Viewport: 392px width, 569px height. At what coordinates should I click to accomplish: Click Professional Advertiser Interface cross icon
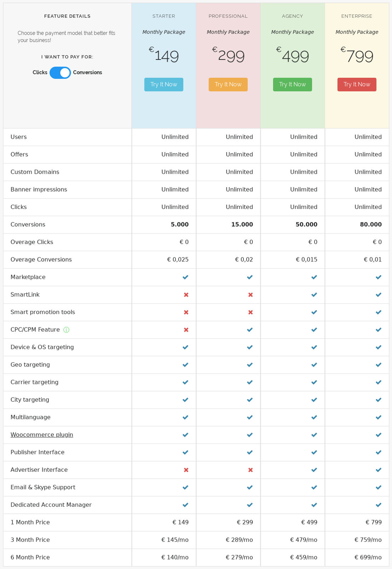(x=250, y=470)
